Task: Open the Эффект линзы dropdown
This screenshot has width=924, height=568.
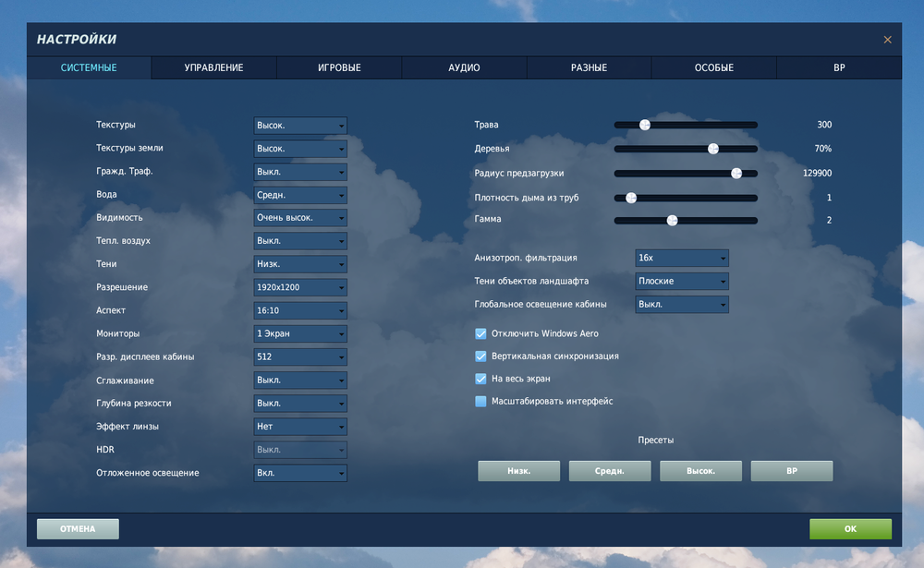Action: coord(300,426)
